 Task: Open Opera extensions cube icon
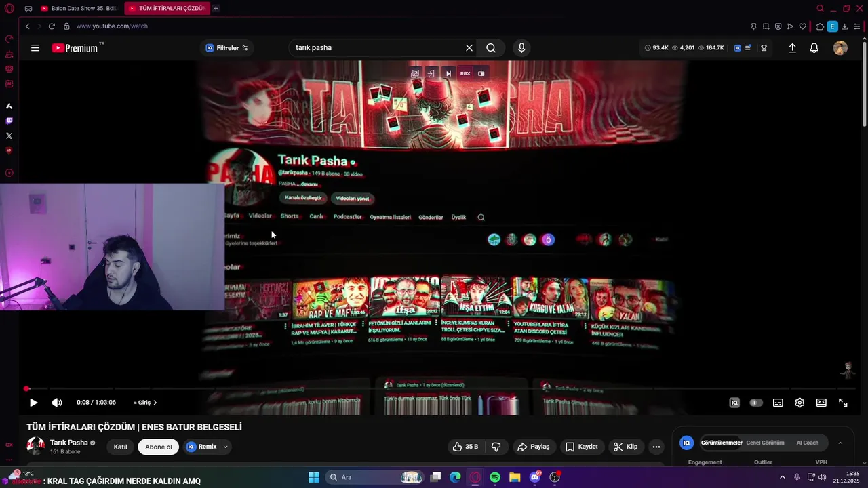tap(820, 26)
